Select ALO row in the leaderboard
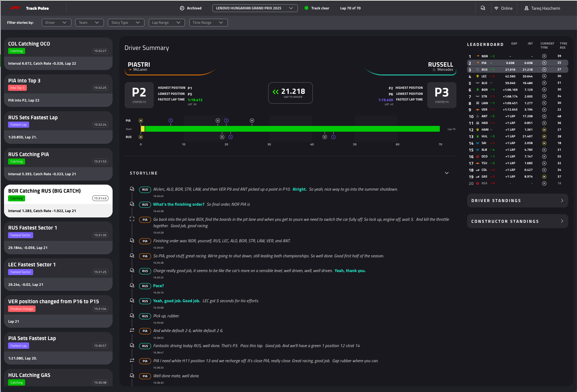Screen dimensions: 577x392 coord(517,83)
